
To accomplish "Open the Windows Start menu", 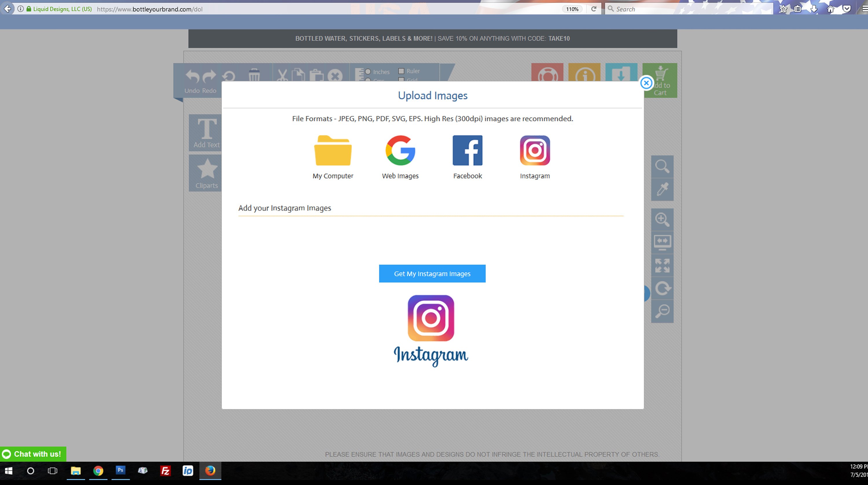I will [8, 471].
